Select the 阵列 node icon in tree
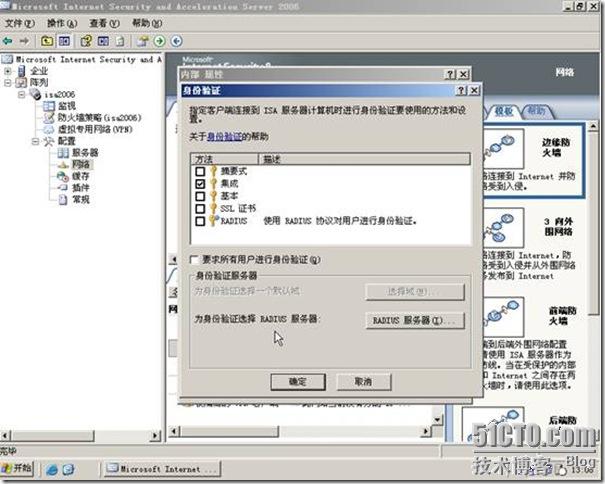This screenshot has width=605, height=484. (21, 82)
